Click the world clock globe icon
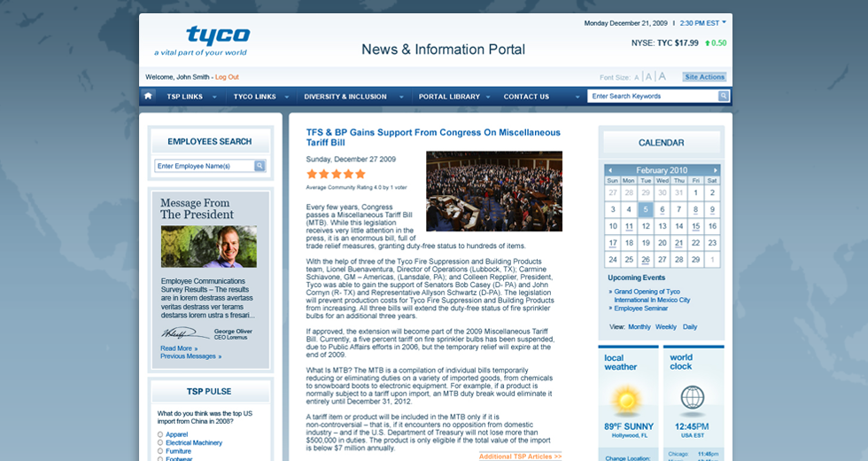Image resolution: width=868 pixels, height=461 pixels. coord(692,398)
